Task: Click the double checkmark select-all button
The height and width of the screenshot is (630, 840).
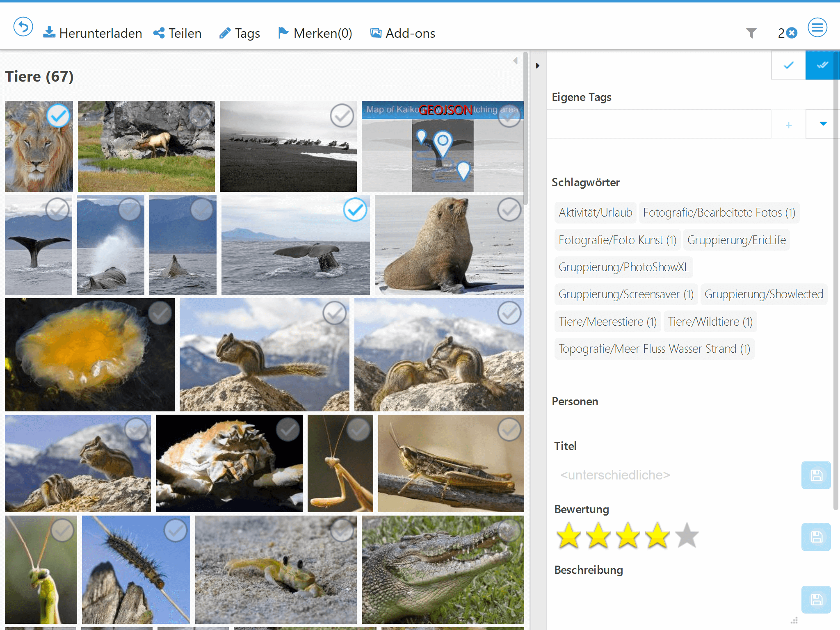Action: [822, 65]
